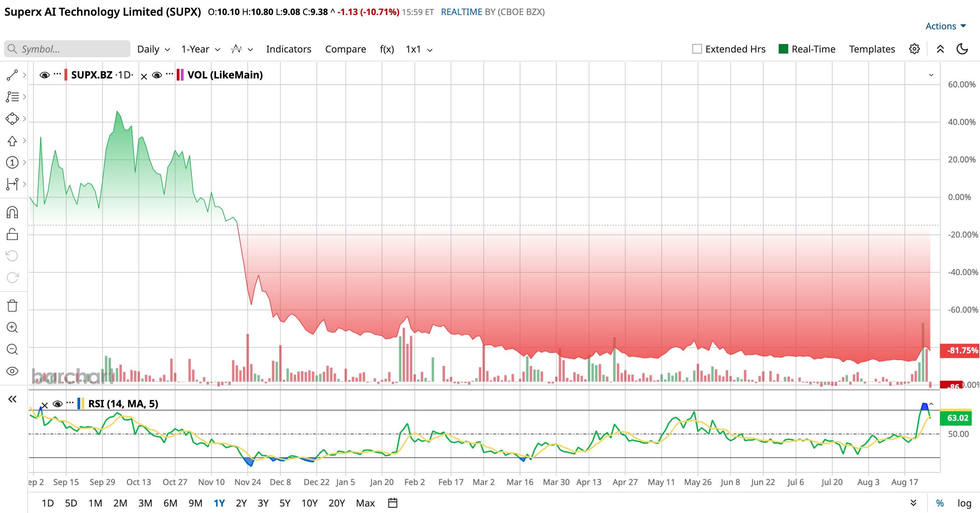Screen dimensions: 980x513
Task: Toggle the drawing lock icon
Action: 12,234
